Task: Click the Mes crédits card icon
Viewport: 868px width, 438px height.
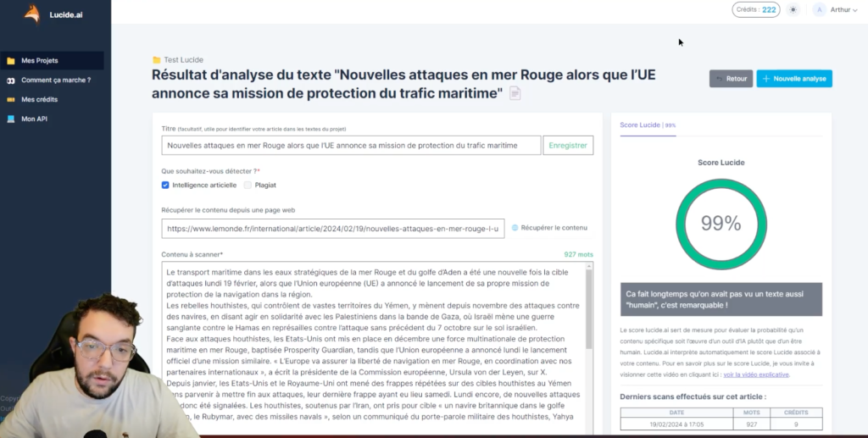Action: pos(10,100)
